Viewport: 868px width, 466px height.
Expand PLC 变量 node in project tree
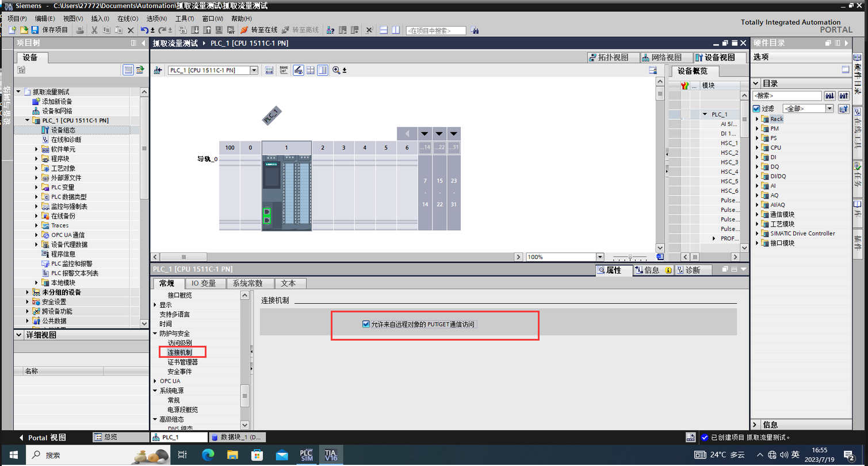tap(37, 188)
